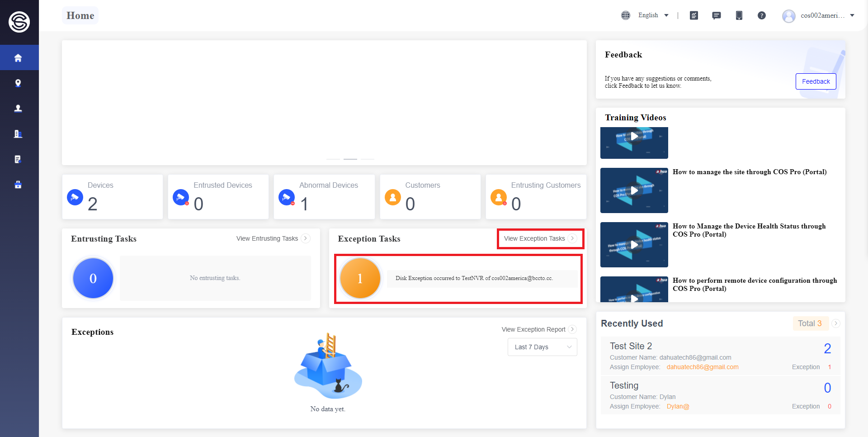The image size is (868, 437).
Task: Click the arrow next to Total 3
Action: (x=836, y=323)
